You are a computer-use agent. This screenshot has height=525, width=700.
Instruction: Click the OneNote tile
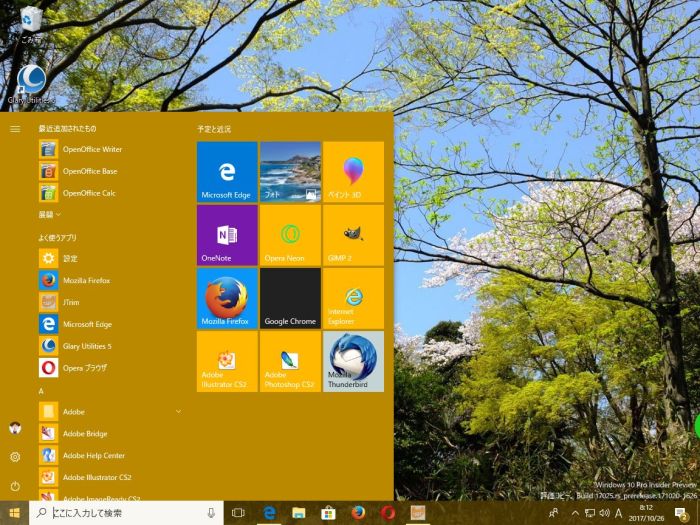coord(227,235)
